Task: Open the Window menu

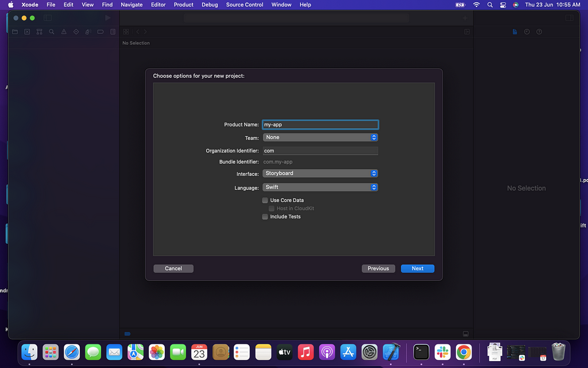Action: tap(281, 5)
